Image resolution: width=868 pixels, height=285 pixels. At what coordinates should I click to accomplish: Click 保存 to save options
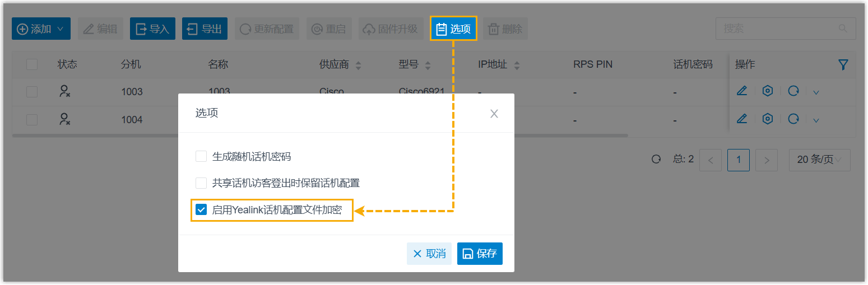pos(480,254)
